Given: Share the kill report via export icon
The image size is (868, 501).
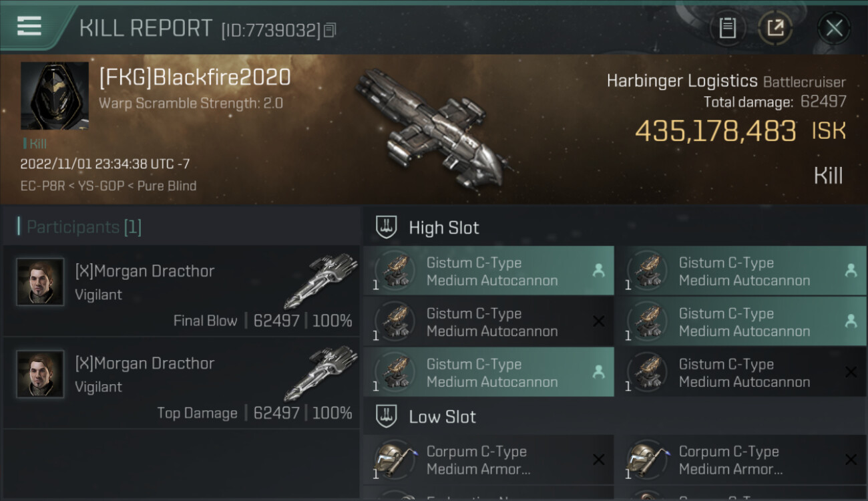Looking at the screenshot, I should click(775, 28).
